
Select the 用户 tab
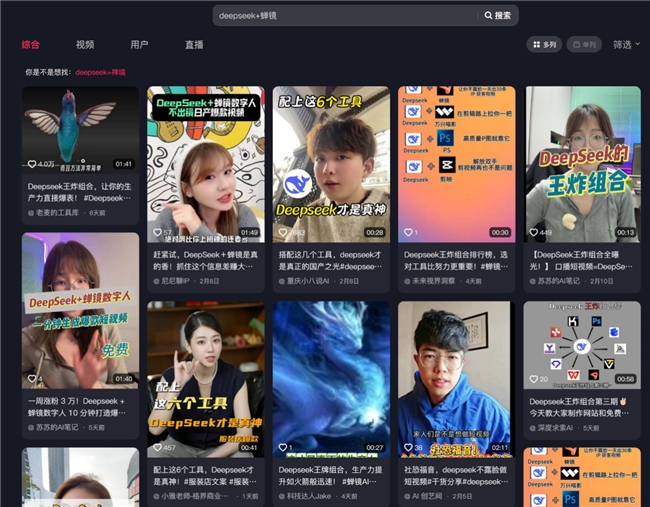pos(139,45)
